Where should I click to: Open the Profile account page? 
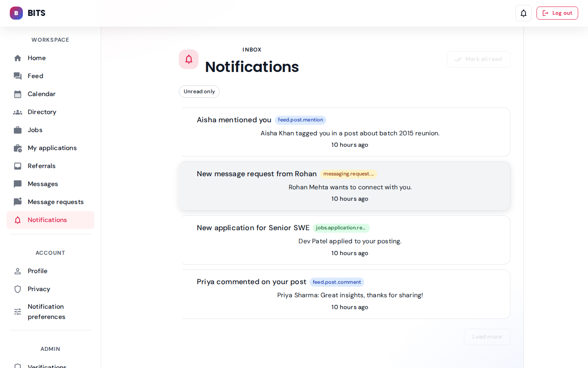[38, 271]
